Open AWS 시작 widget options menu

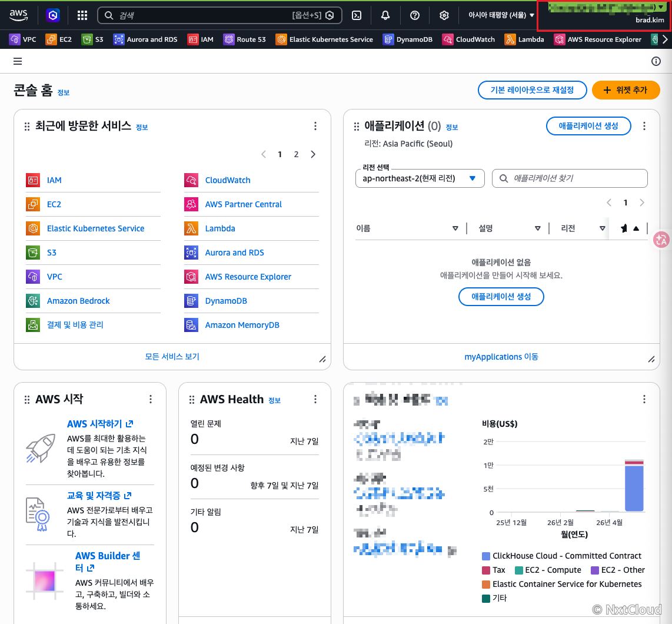click(151, 399)
